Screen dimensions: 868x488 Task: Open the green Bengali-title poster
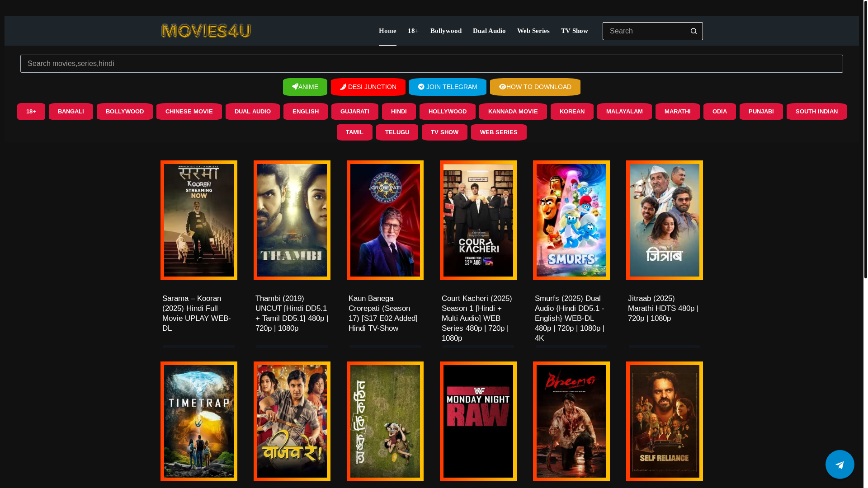tap(385, 421)
